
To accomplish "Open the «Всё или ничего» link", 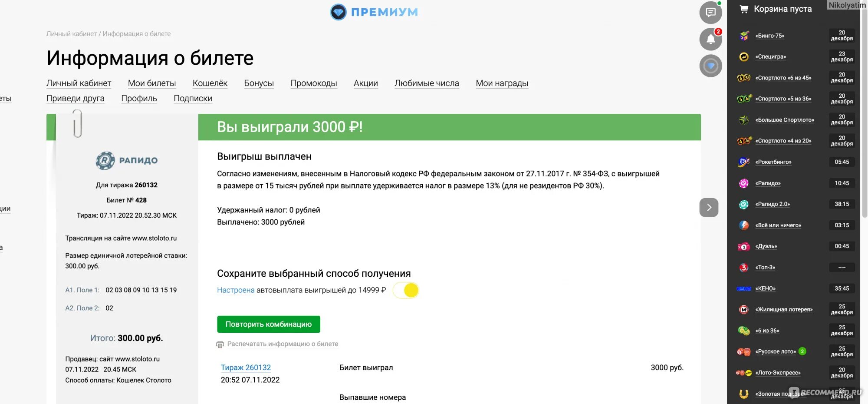I will (x=778, y=225).
